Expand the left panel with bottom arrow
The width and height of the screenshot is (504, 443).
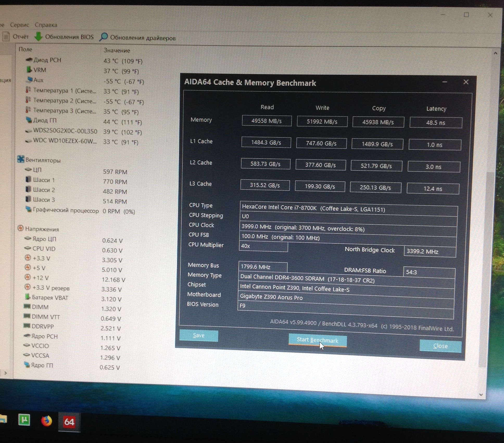pos(5,373)
